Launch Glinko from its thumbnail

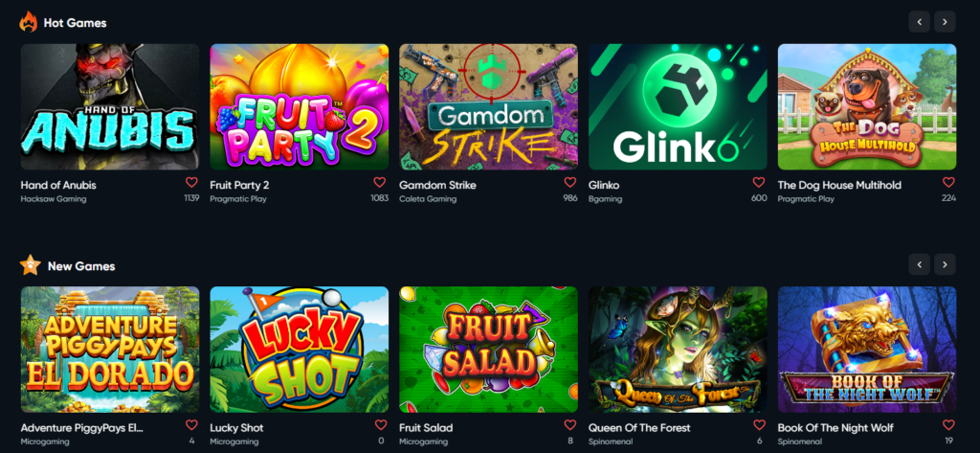coord(678,107)
